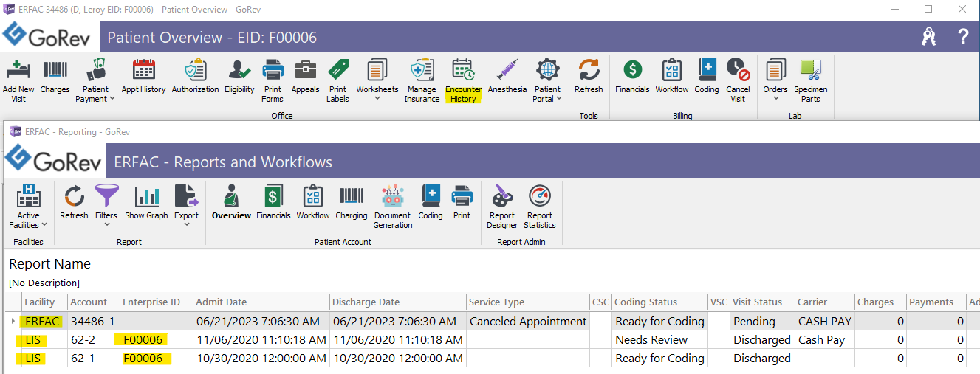Viewport: 980px width, 374px height.
Task: Open Document Generation tool
Action: pos(393,207)
